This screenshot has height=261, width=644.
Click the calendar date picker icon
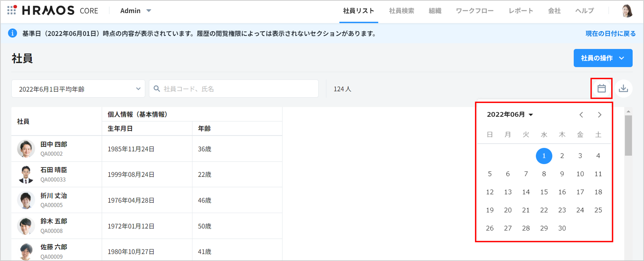[x=601, y=89]
